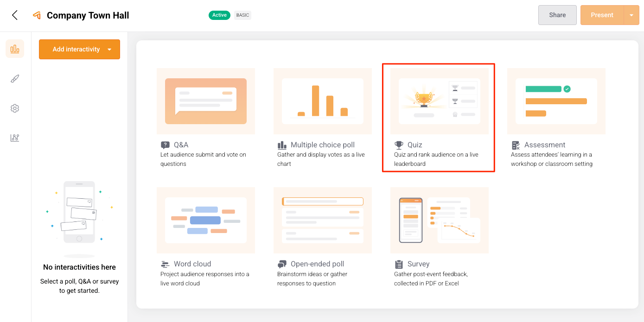Open the interactivities bar-chart sidebar icon
Screen dimensions: 644x322
click(15, 49)
